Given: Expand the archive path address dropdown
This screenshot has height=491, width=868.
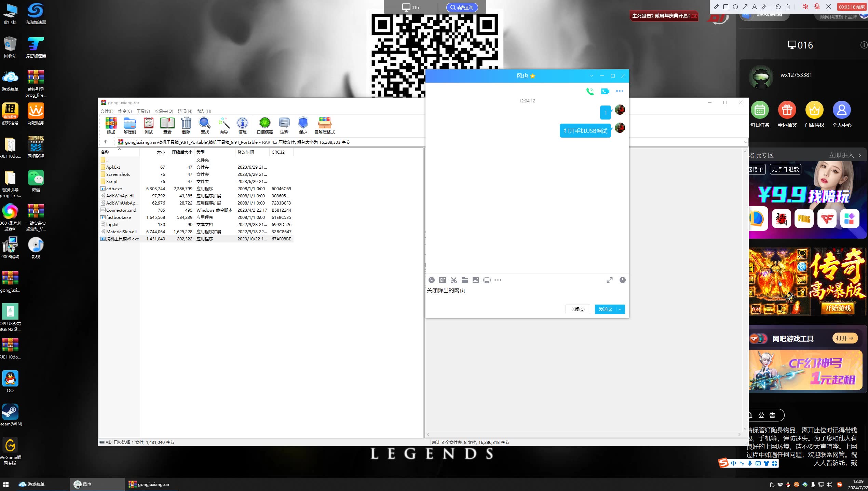Looking at the screenshot, I should (x=745, y=142).
